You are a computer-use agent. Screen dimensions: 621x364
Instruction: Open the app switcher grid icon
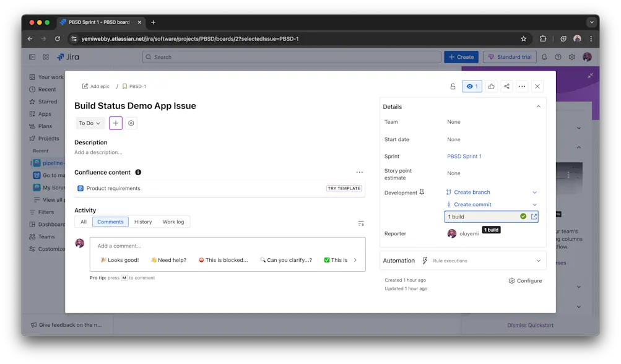click(x=45, y=56)
